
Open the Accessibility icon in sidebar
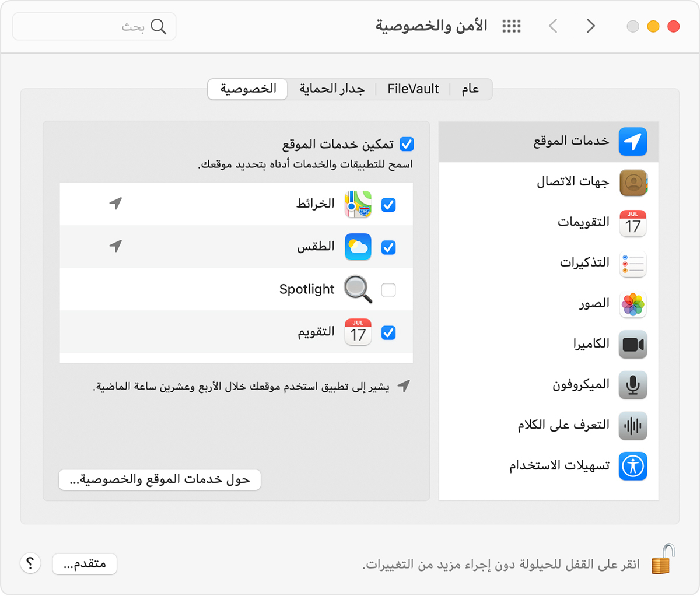click(633, 466)
